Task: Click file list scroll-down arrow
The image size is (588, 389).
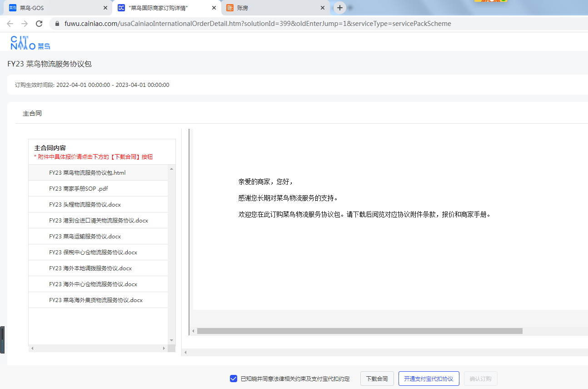Action: (171, 340)
